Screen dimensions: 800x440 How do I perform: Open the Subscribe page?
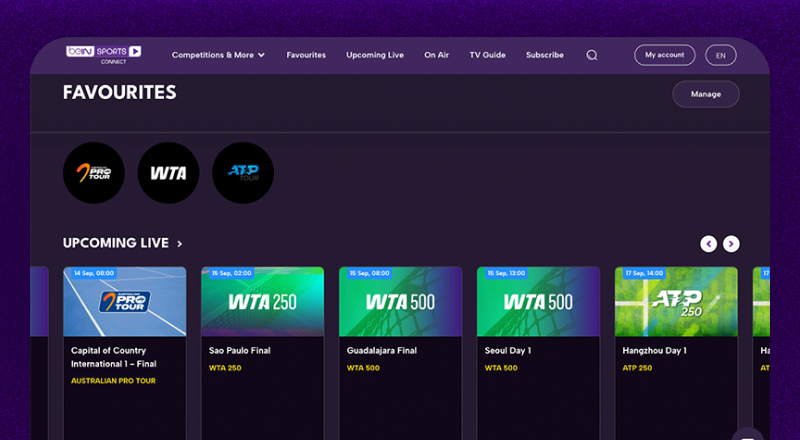545,55
